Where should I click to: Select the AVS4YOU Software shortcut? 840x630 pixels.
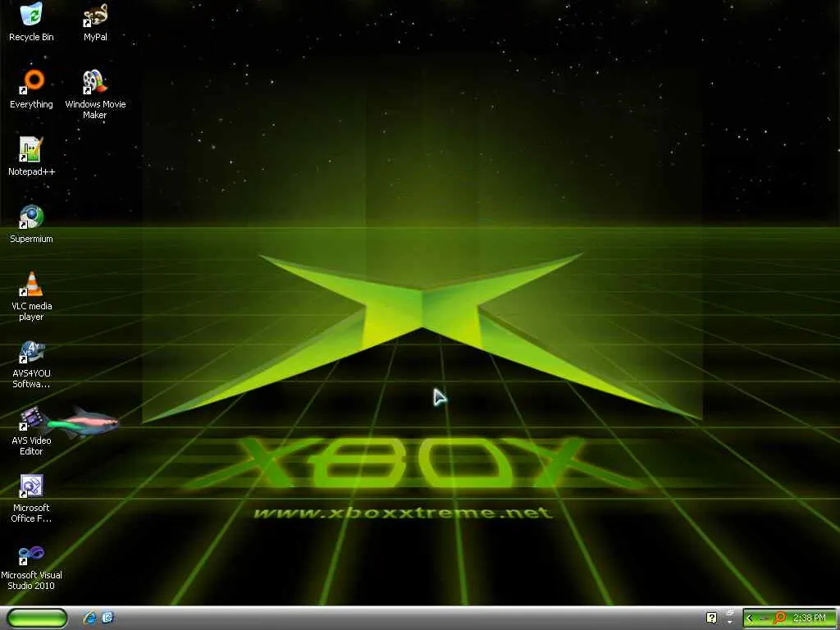pos(31,364)
